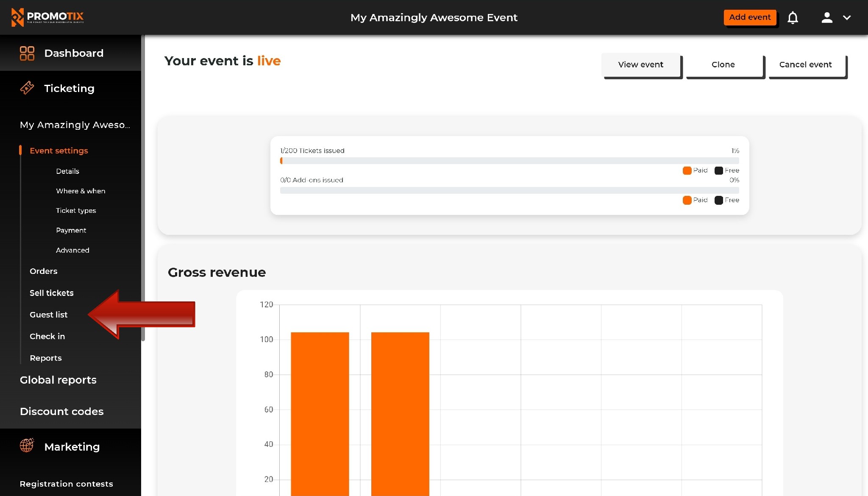
Task: Click the My Amazingly Awesome Event title
Action: pos(434,17)
